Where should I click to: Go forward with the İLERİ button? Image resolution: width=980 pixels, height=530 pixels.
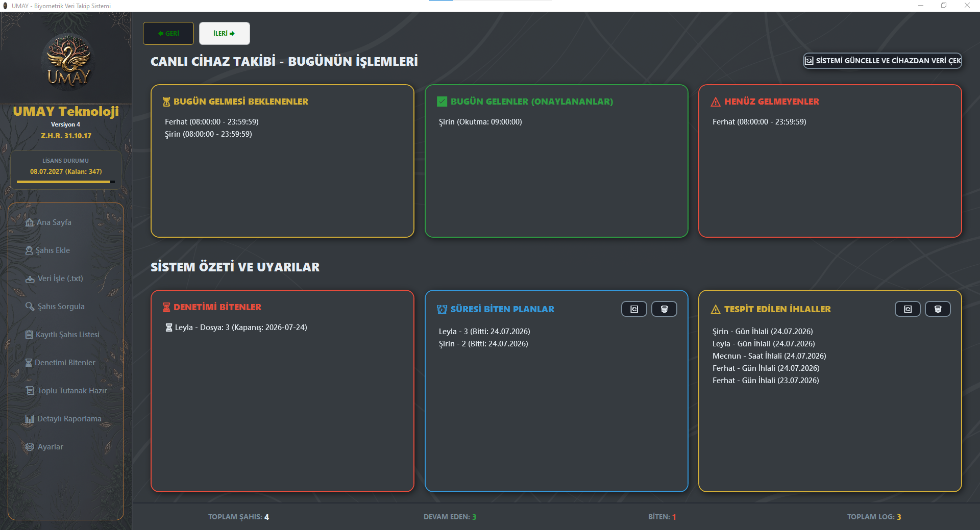(225, 34)
